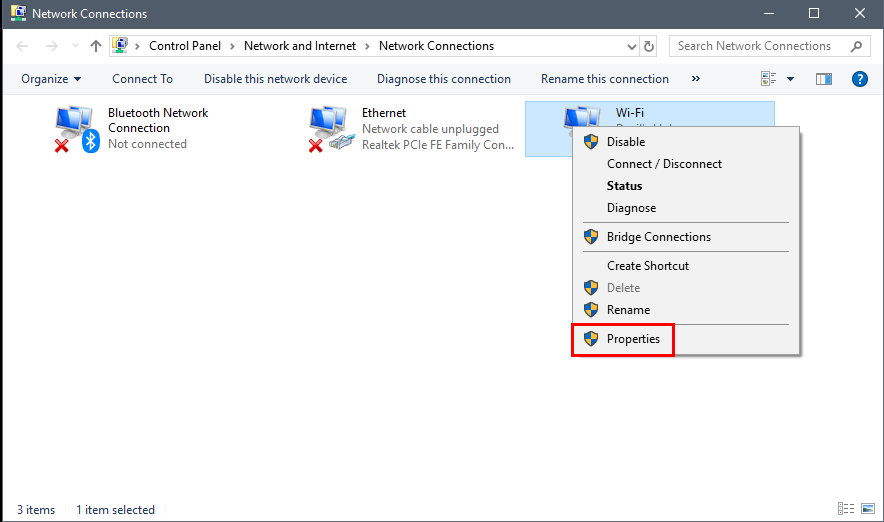Expand the address bar history dropdown

pyautogui.click(x=632, y=47)
